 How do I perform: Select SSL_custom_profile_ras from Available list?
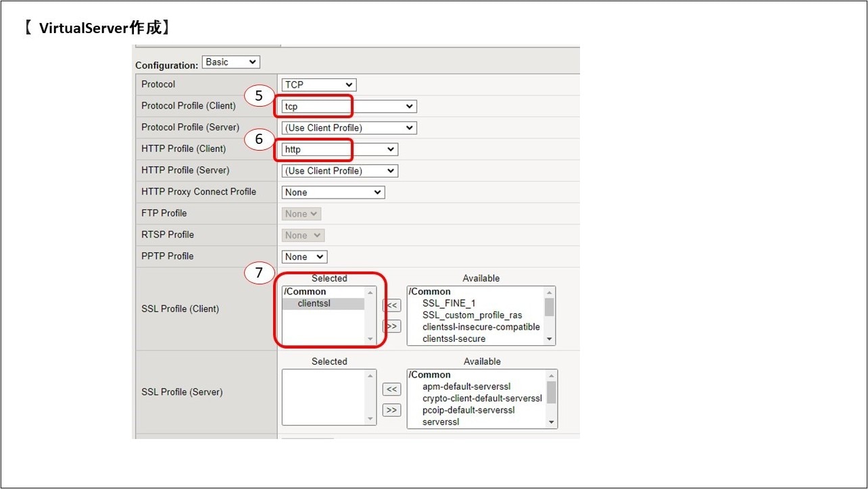(x=472, y=315)
